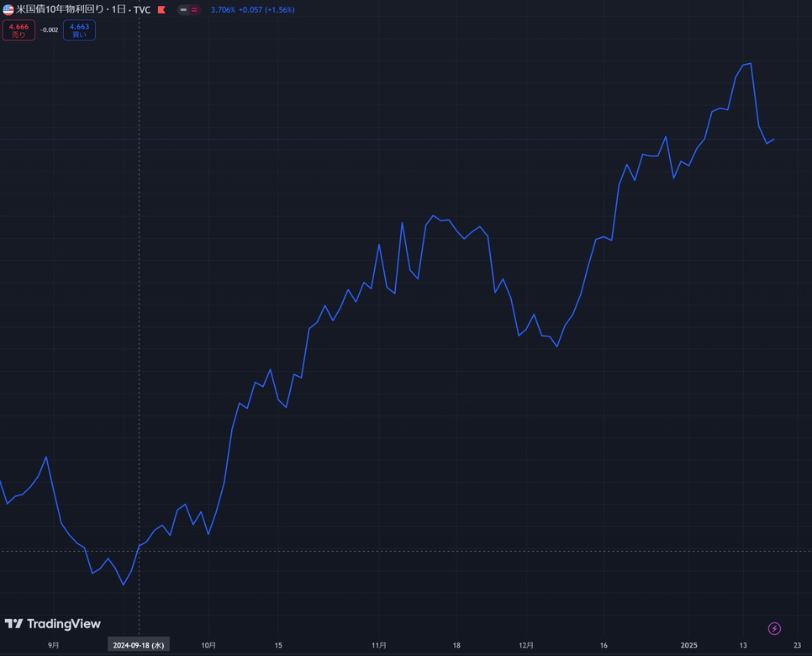Click the -0.002 spread value

pos(50,30)
